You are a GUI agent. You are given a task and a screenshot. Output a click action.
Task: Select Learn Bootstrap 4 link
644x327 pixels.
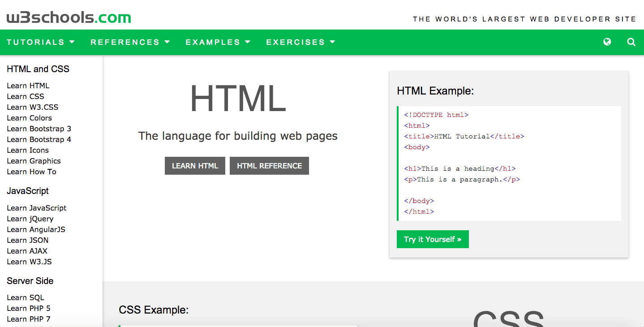click(39, 139)
